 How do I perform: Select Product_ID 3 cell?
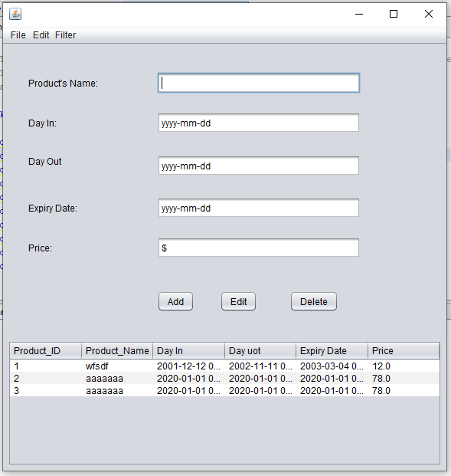(x=45, y=390)
